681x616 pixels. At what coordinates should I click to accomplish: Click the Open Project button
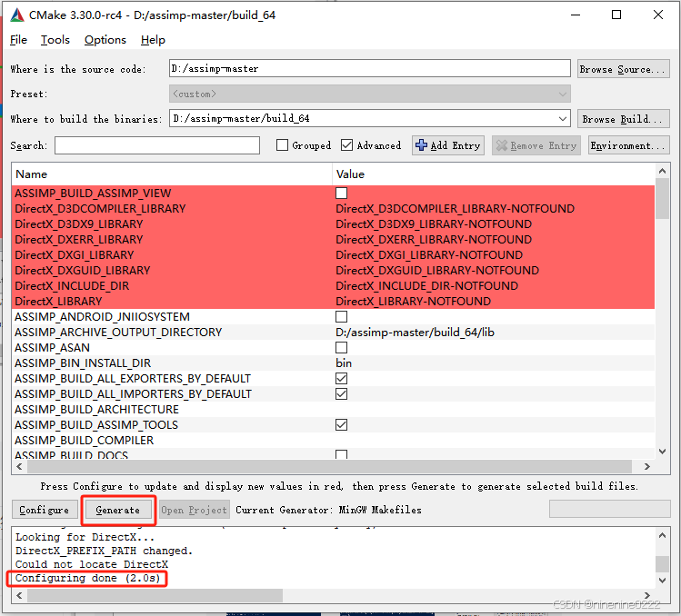[x=195, y=510]
